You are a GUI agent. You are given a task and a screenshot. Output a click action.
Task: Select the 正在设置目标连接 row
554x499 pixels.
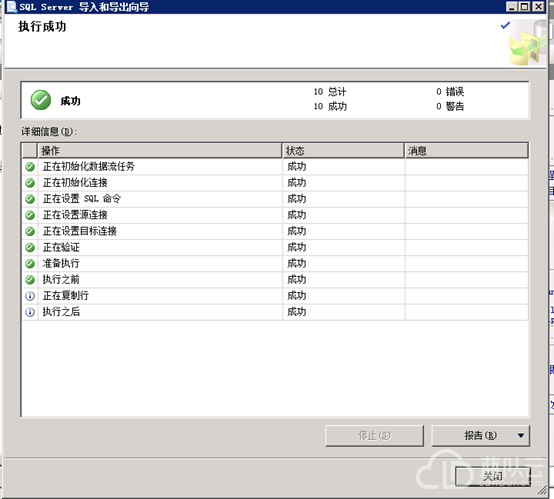275,231
